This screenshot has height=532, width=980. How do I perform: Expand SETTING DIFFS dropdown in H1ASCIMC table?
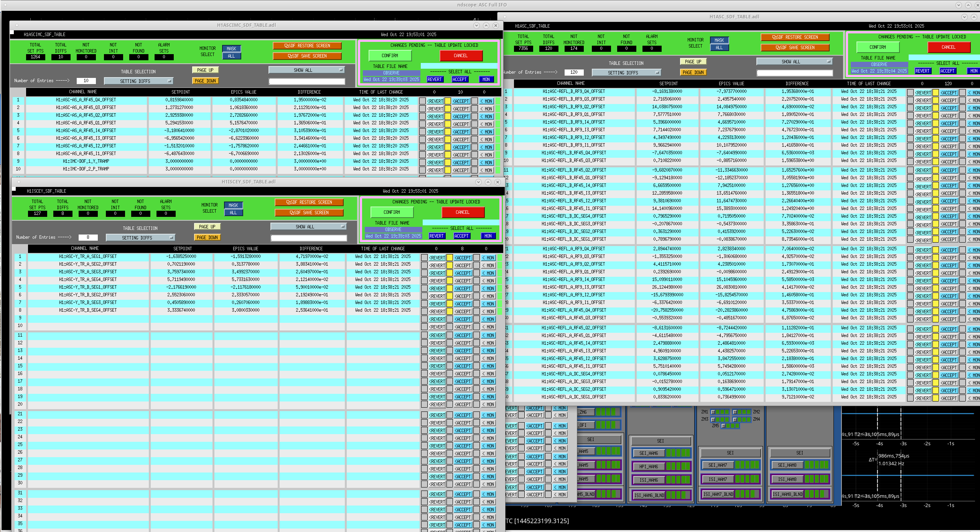138,81
